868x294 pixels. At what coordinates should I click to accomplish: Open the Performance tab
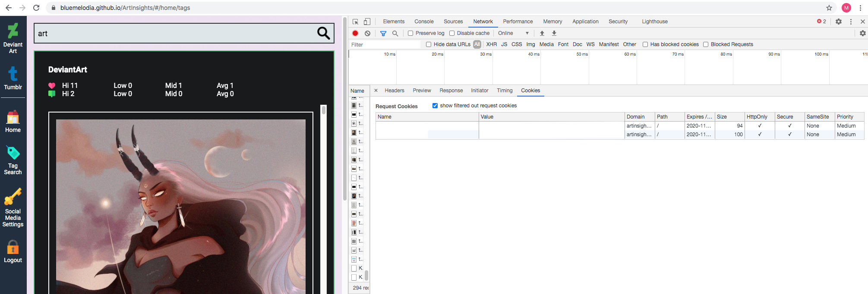coord(518,22)
